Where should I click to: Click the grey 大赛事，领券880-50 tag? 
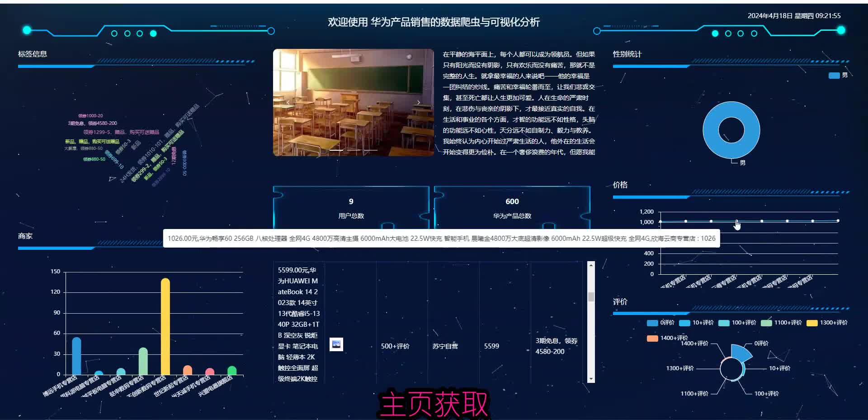[83, 148]
